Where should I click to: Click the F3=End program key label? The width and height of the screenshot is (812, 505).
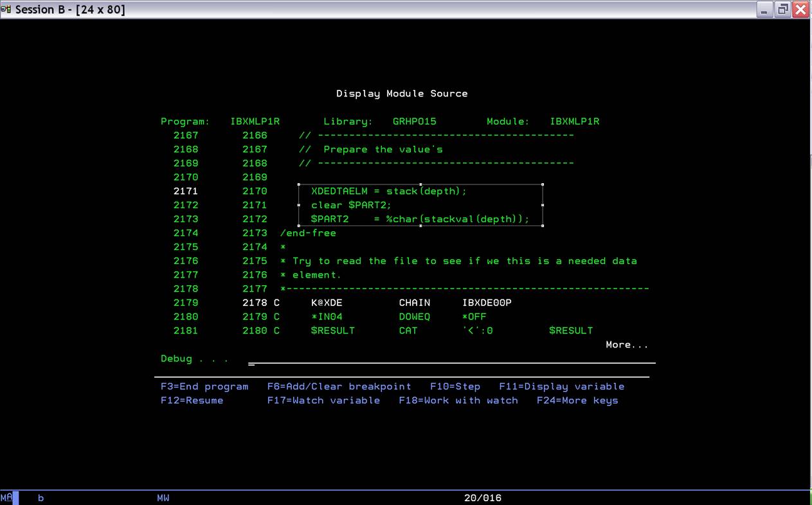click(204, 386)
